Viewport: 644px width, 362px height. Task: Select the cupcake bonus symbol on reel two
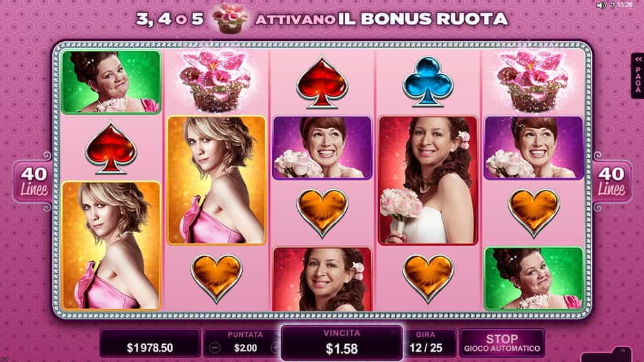pos(215,81)
